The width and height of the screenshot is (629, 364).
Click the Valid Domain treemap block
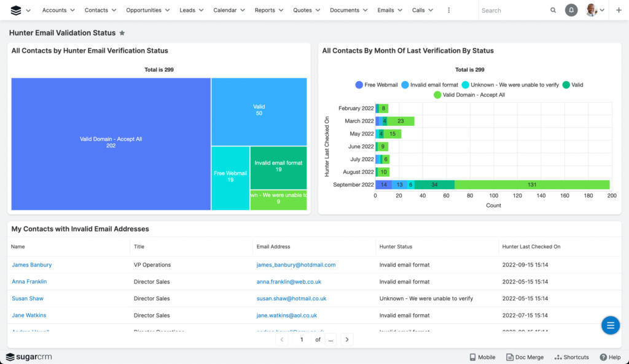point(111,143)
